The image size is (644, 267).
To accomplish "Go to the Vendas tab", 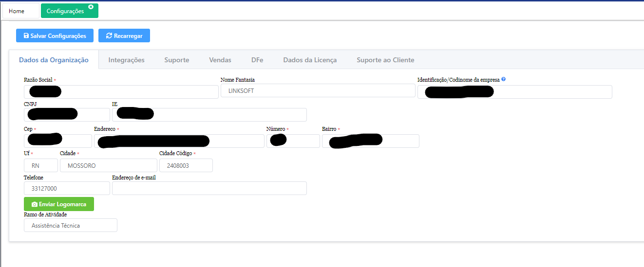I will [220, 60].
